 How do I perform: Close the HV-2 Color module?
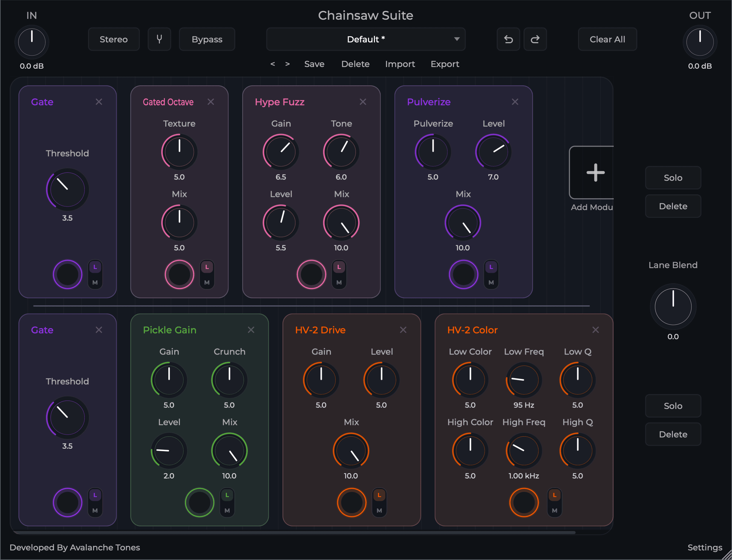pyautogui.click(x=596, y=330)
